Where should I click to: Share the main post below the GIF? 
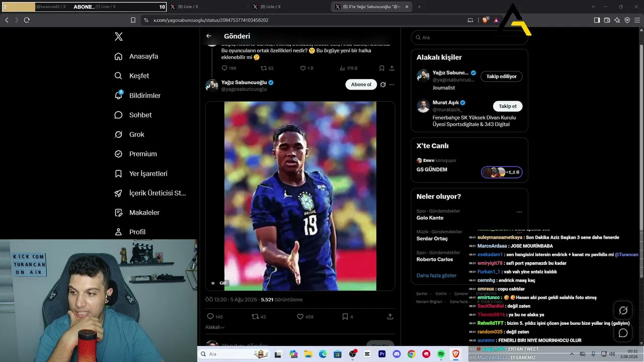[390, 317]
